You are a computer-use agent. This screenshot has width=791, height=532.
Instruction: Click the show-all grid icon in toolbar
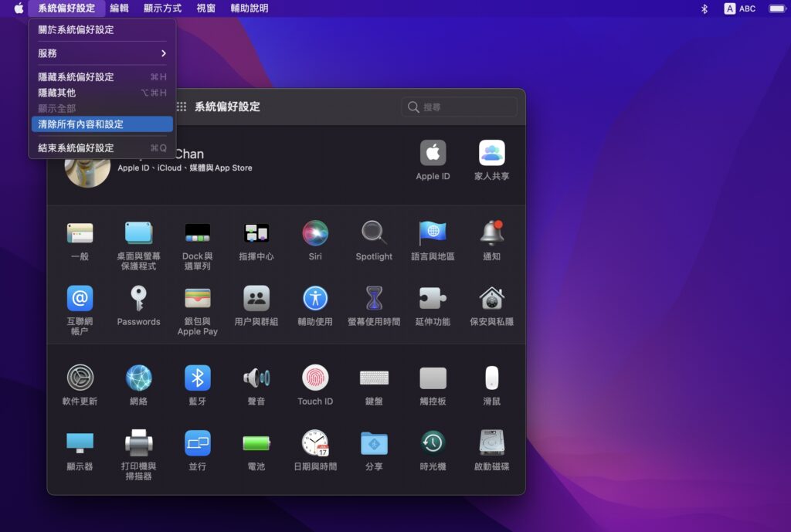pyautogui.click(x=182, y=107)
